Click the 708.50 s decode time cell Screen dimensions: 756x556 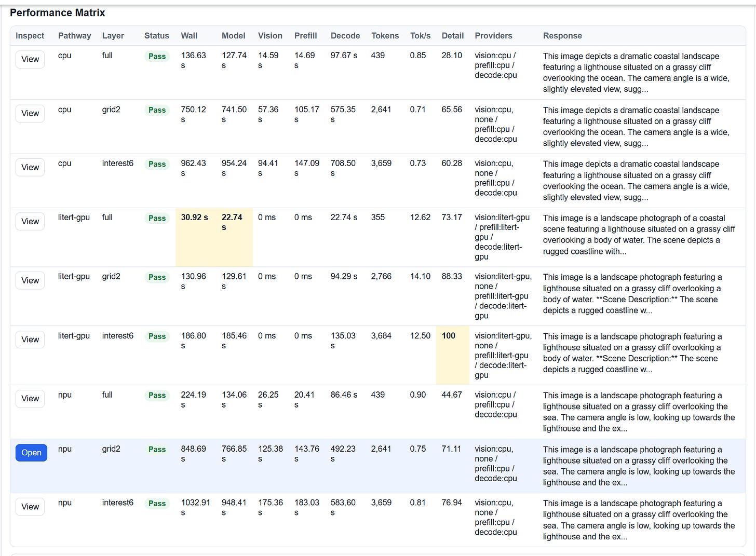pos(343,168)
